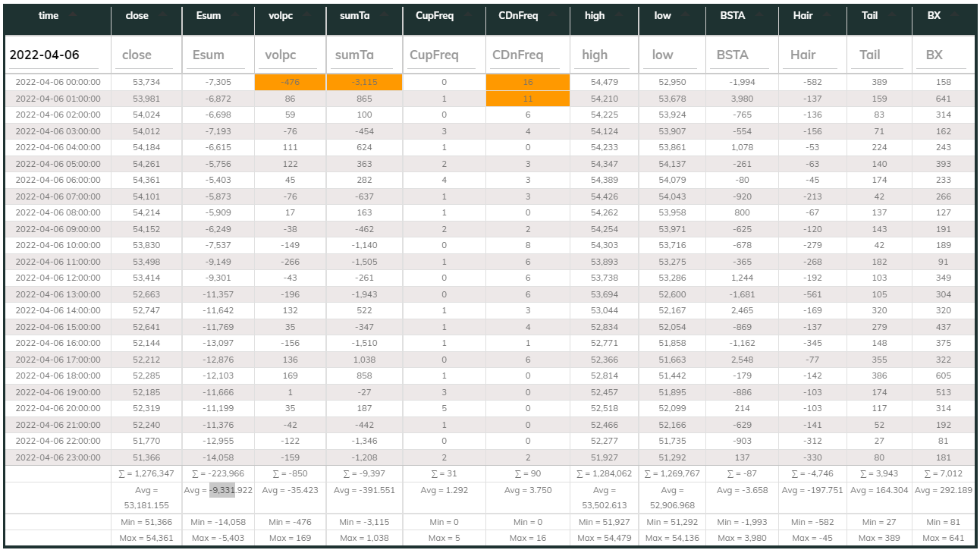Image resolution: width=980 pixels, height=550 pixels.
Task: Select row timestamp 2022-04-06 23:00:00
Action: [x=58, y=457]
